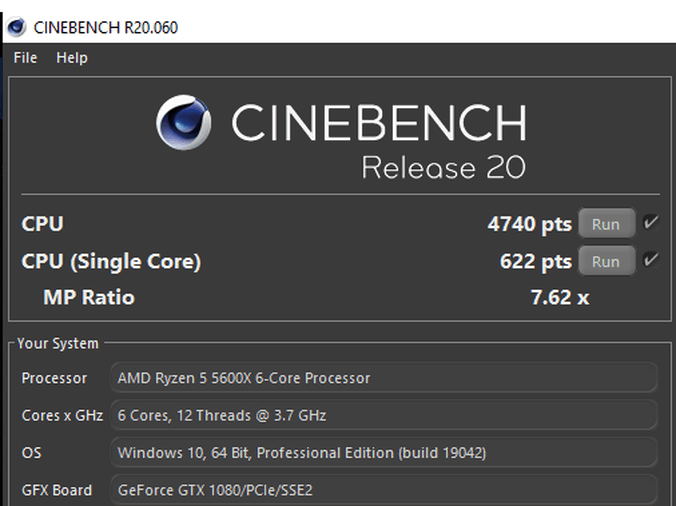
Task: Click the Your System group label
Action: coord(58,344)
